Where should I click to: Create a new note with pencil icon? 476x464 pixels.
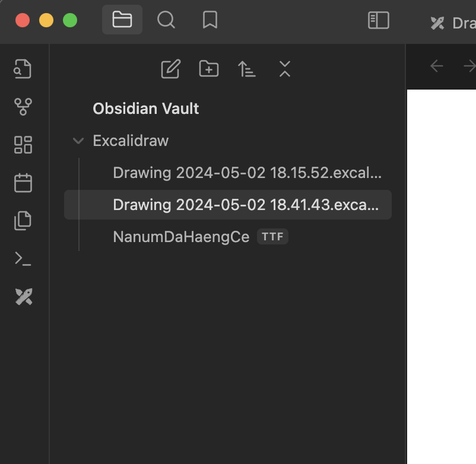[x=170, y=69]
